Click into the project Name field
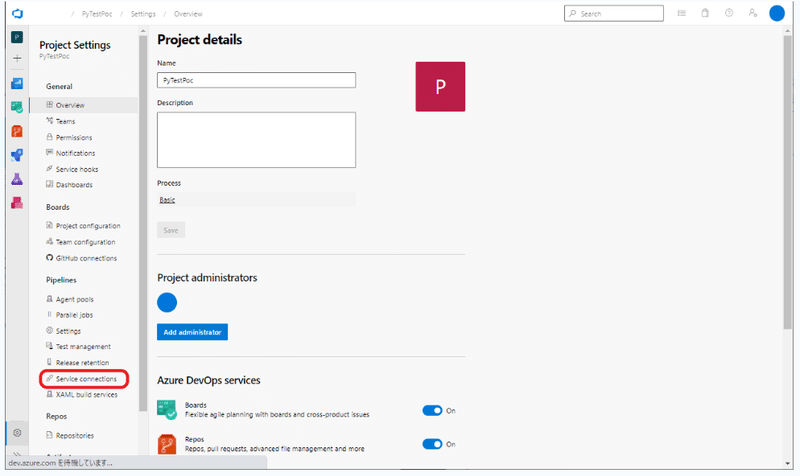Viewport: 800px width, 476px height. click(257, 80)
